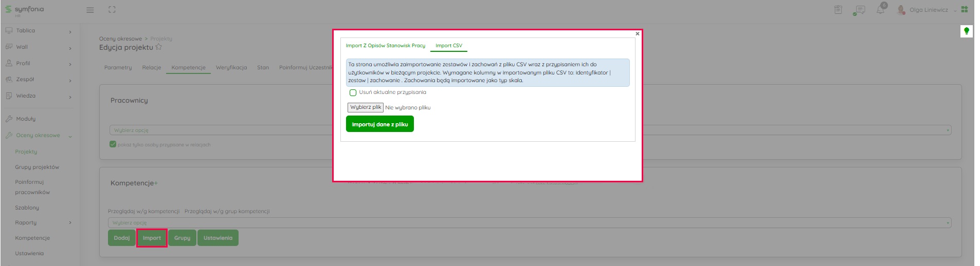Open the messages chat icon
Screen dimensions: 980x266
859,10
